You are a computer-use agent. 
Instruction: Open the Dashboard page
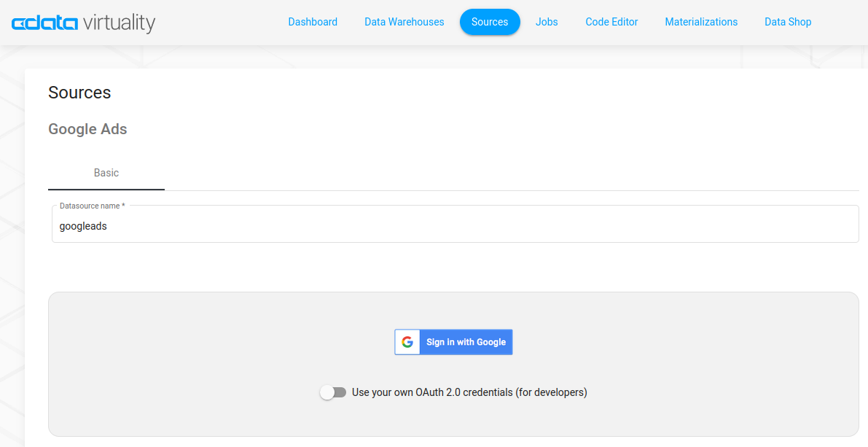(312, 22)
